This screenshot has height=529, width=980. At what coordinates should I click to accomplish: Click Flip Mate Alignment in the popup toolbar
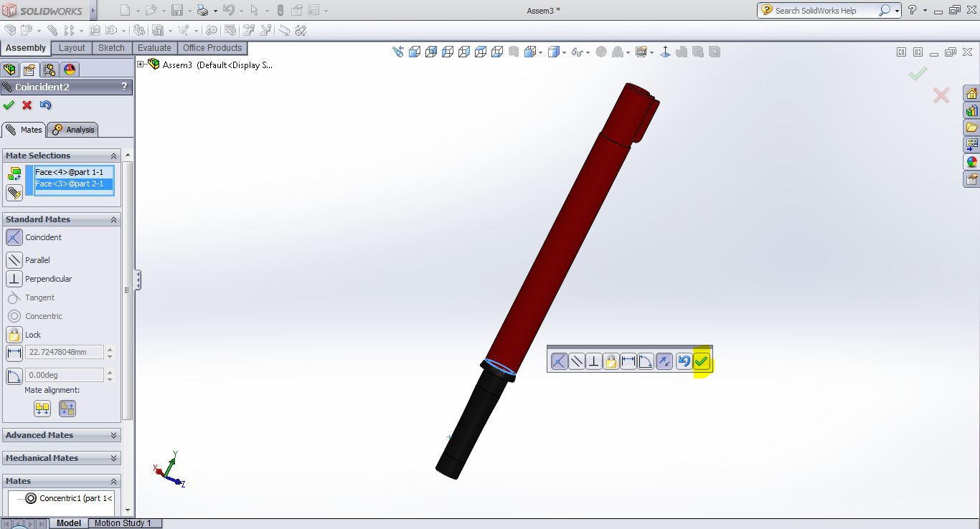664,362
